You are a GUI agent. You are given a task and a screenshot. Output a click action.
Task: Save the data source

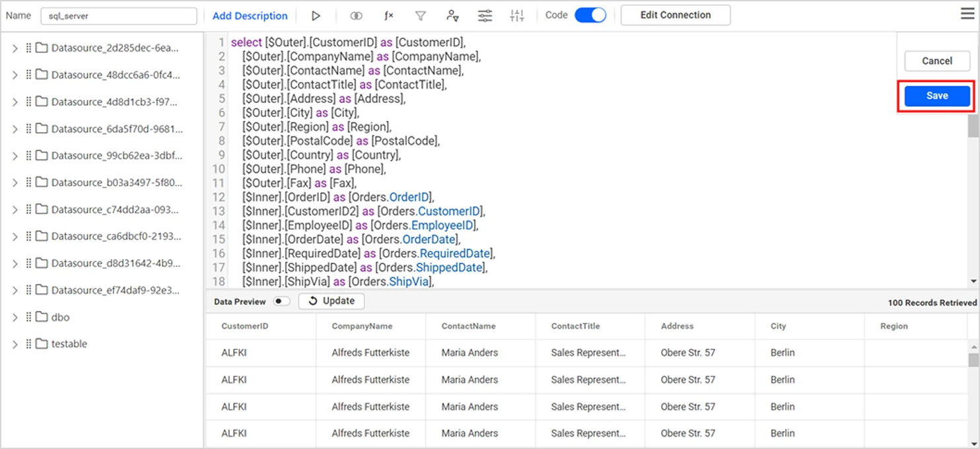coord(937,96)
